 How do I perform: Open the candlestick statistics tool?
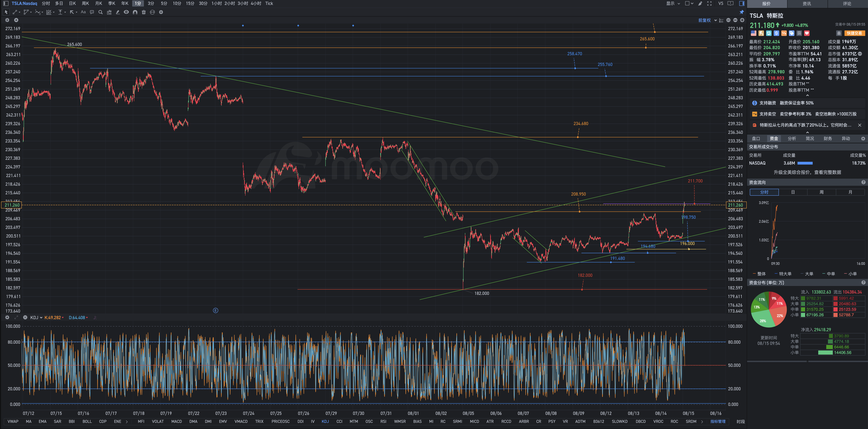pyautogui.click(x=109, y=12)
